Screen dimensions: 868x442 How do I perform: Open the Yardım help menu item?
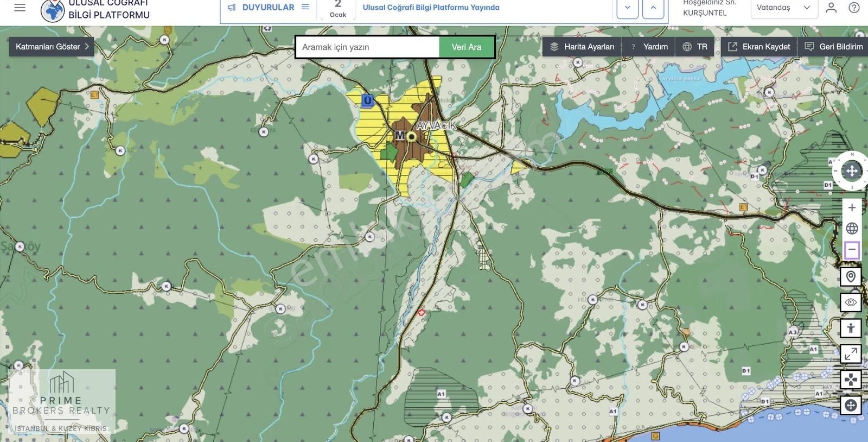[x=649, y=47]
